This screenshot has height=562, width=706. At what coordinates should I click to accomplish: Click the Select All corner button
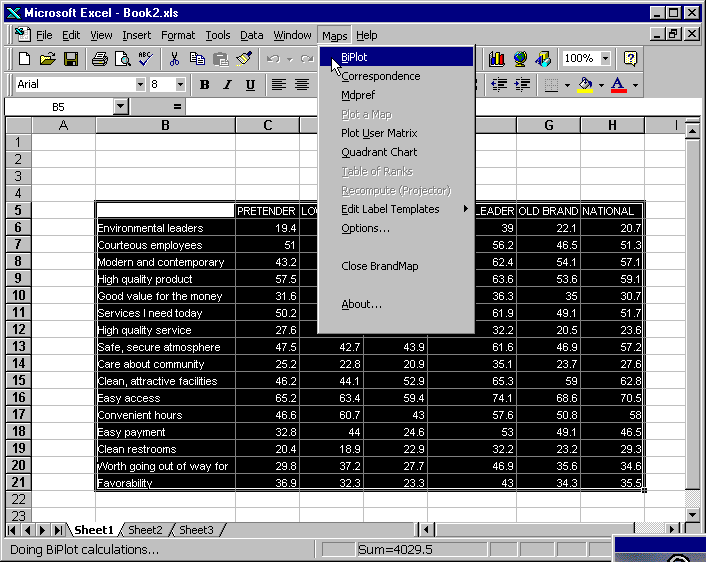click(x=18, y=125)
